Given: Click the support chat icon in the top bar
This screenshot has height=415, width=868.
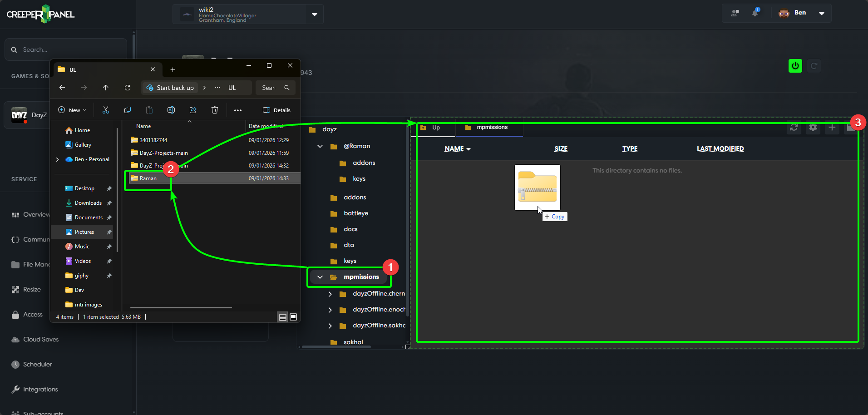Looking at the screenshot, I should click(x=735, y=13).
